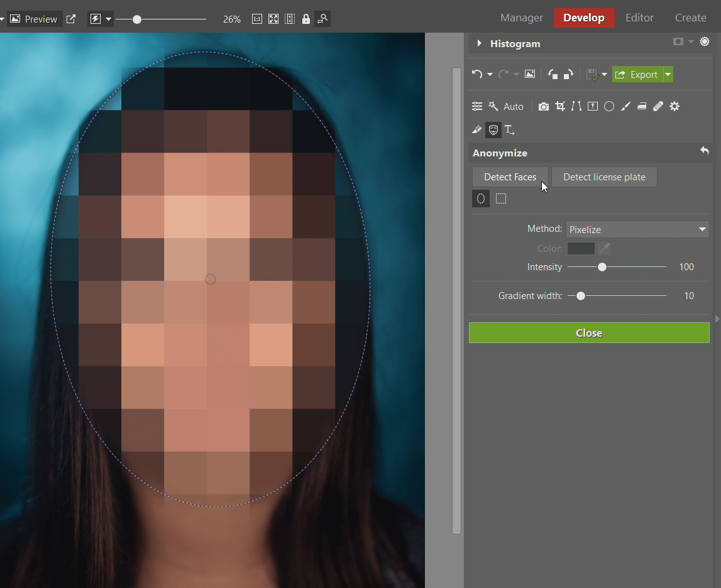Choose the elliptical selection shape
Screen dimensions: 721x588
(480, 199)
